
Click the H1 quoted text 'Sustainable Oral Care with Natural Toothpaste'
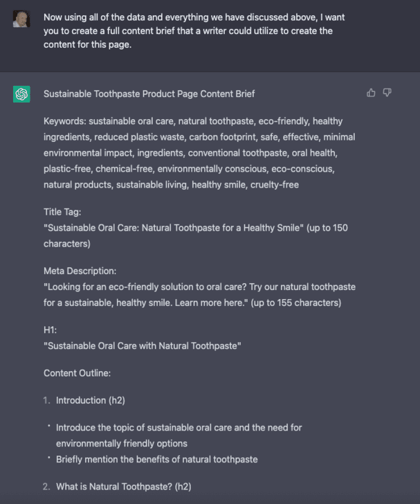[143, 346]
